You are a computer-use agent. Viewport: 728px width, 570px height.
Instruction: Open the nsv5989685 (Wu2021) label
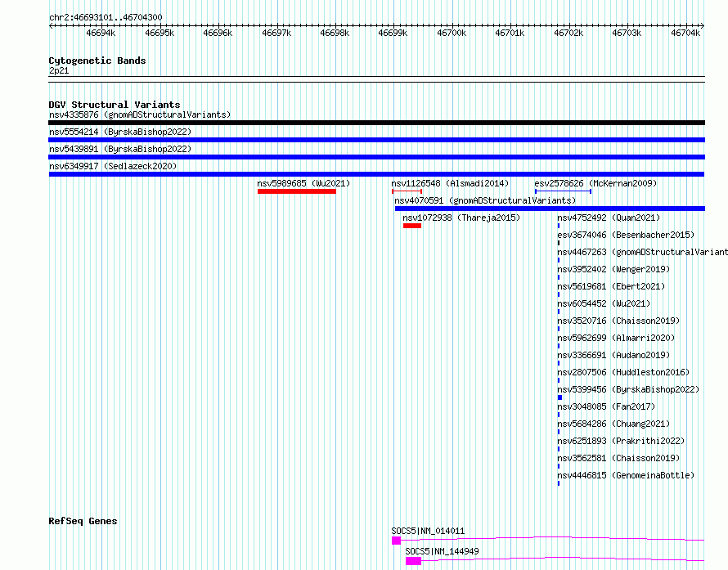pos(303,183)
